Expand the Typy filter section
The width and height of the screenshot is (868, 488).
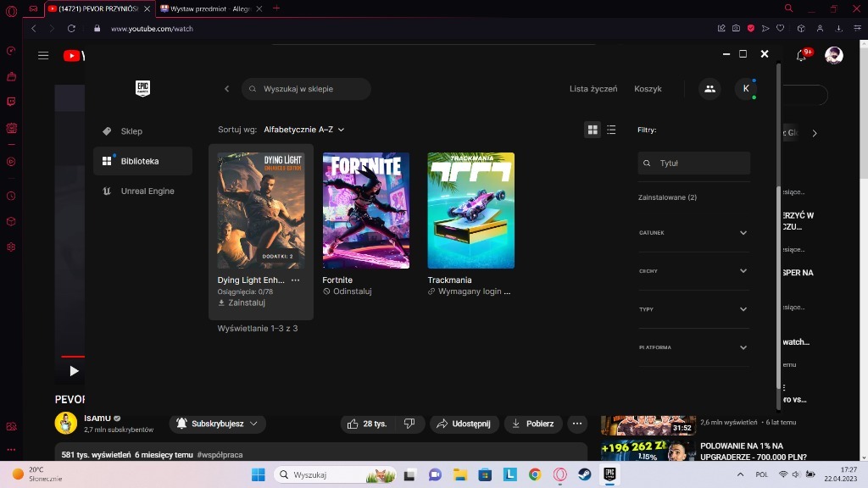tap(693, 308)
